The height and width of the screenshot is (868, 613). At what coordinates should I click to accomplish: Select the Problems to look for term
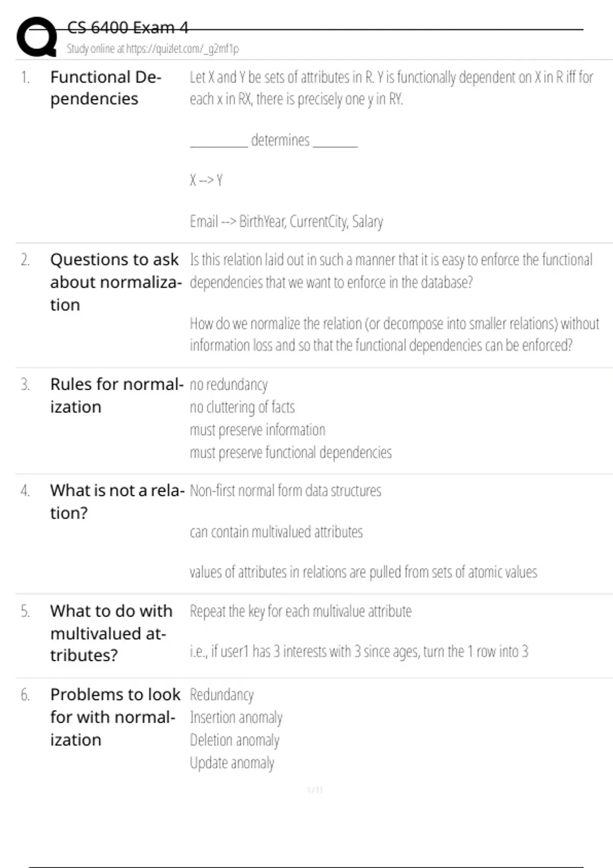pyautogui.click(x=115, y=717)
